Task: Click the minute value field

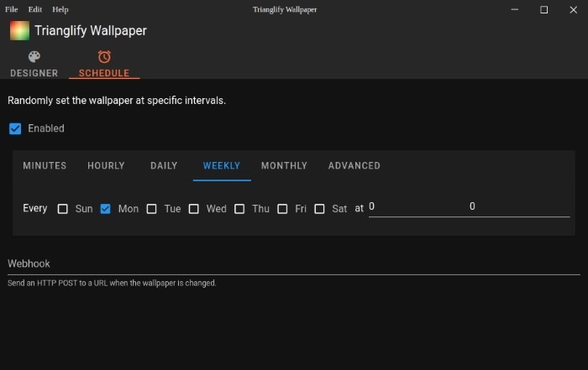Action: tap(519, 206)
